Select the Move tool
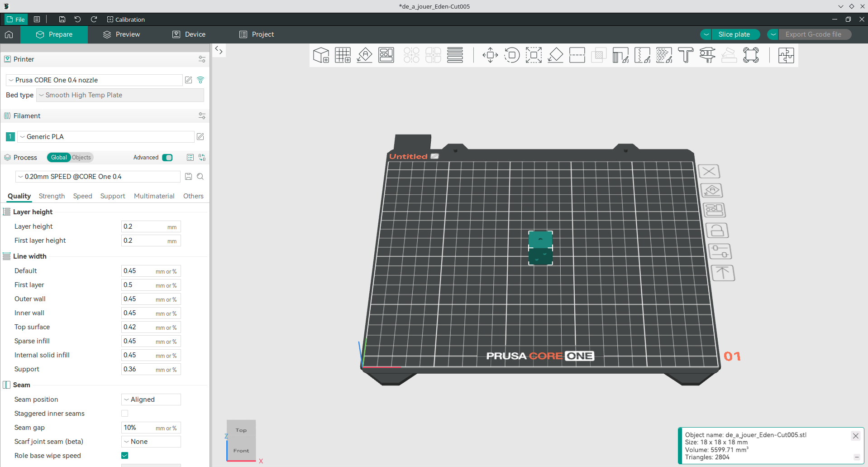Image resolution: width=868 pixels, height=467 pixels. (490, 55)
